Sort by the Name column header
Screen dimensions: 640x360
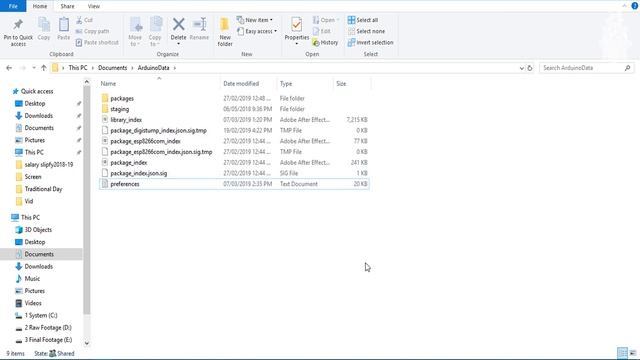(x=108, y=83)
